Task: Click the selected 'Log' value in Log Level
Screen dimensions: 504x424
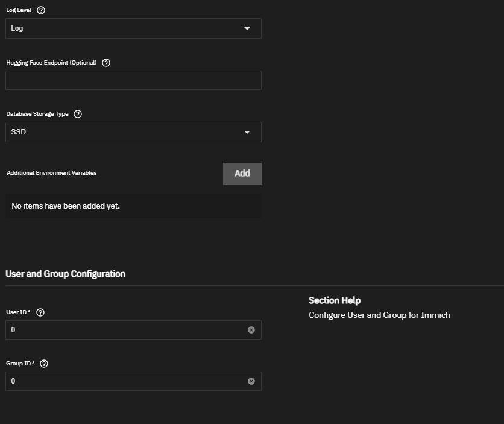Action: tap(17, 28)
